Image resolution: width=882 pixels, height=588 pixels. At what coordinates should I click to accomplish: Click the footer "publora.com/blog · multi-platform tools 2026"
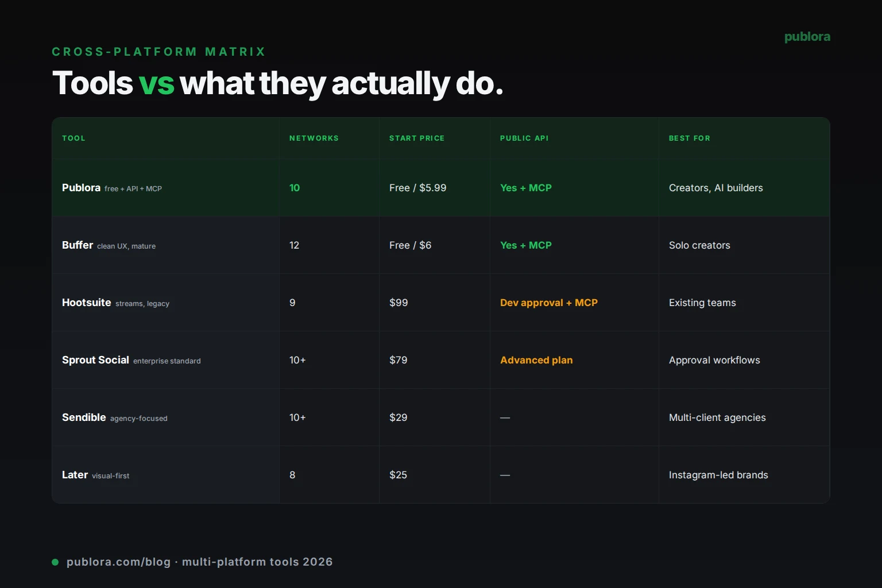coord(200,562)
